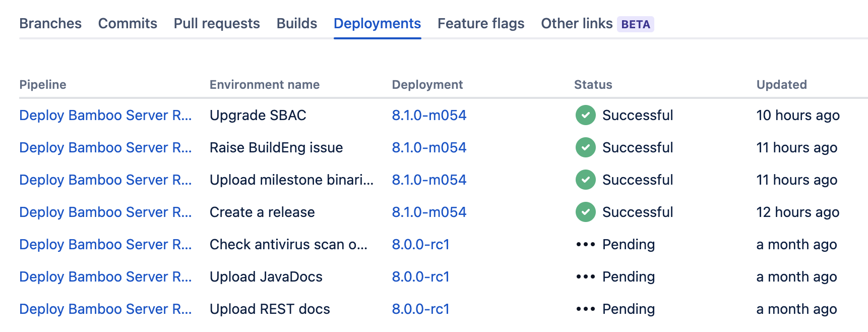
Task: Select the Upload REST docs environment name
Action: tap(270, 309)
